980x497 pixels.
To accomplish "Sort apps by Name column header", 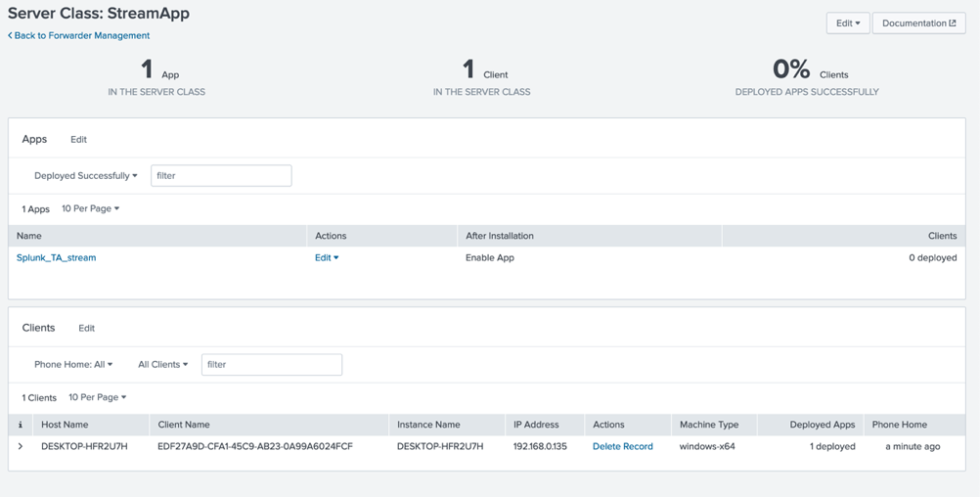I will (29, 236).
